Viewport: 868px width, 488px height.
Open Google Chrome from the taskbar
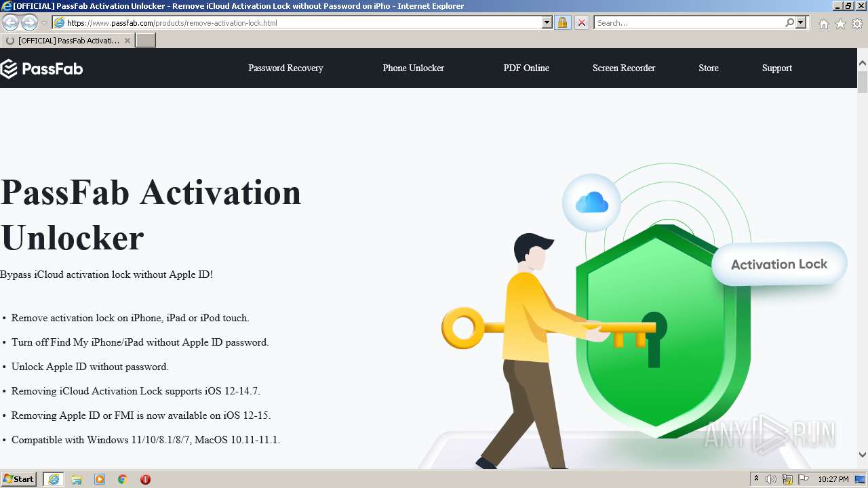tap(123, 479)
